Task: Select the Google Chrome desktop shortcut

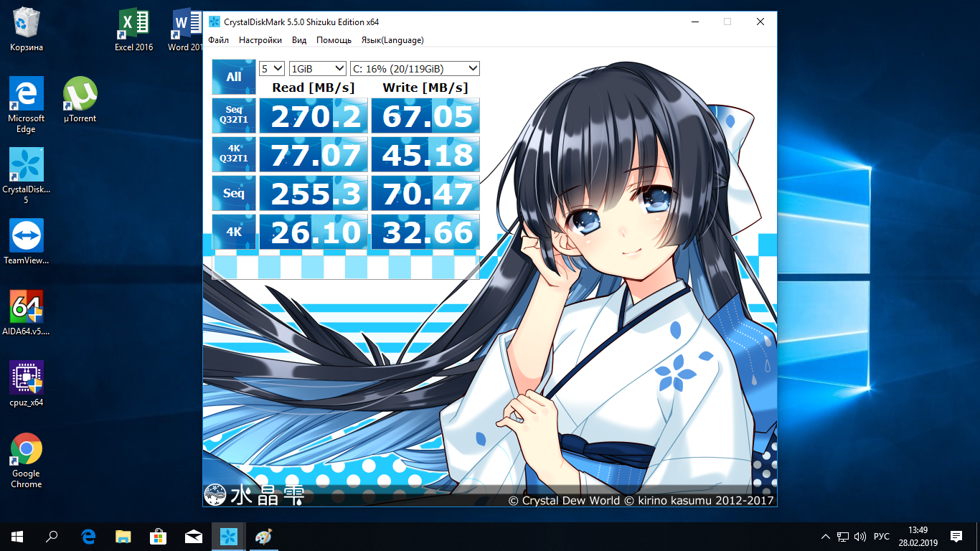Action: 27,460
